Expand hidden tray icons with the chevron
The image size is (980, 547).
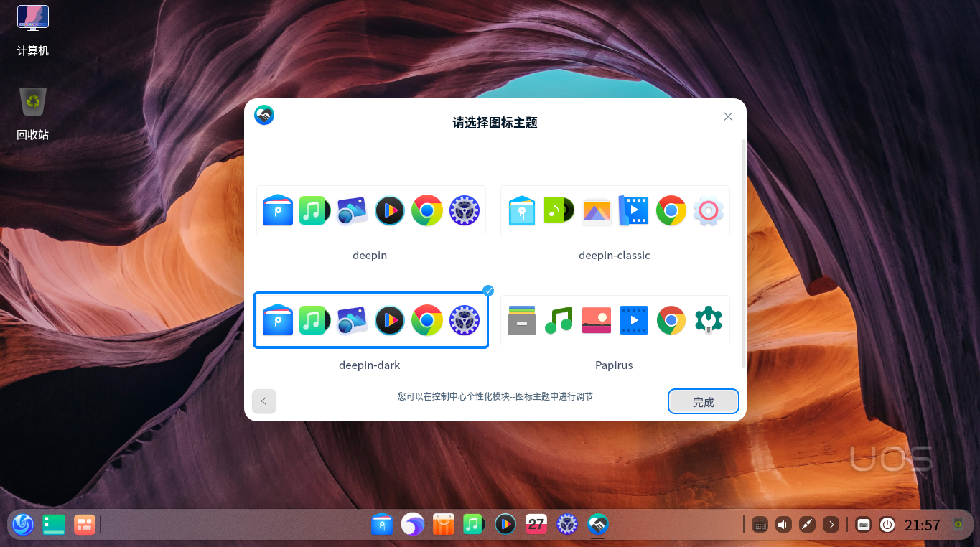click(831, 525)
